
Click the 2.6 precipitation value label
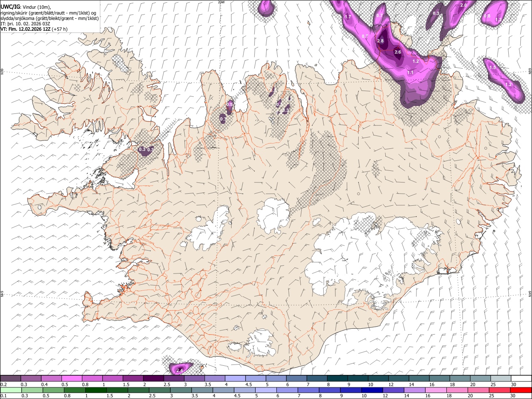(x=398, y=52)
